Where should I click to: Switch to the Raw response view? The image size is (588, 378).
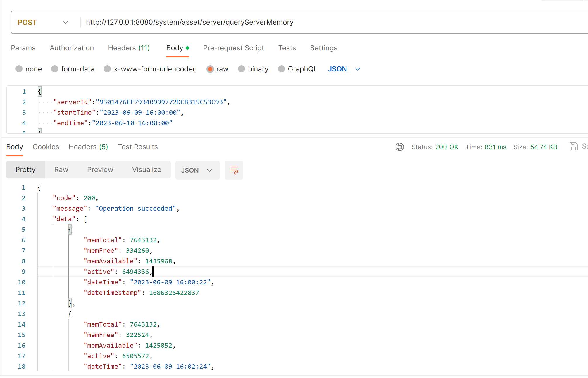pos(61,170)
